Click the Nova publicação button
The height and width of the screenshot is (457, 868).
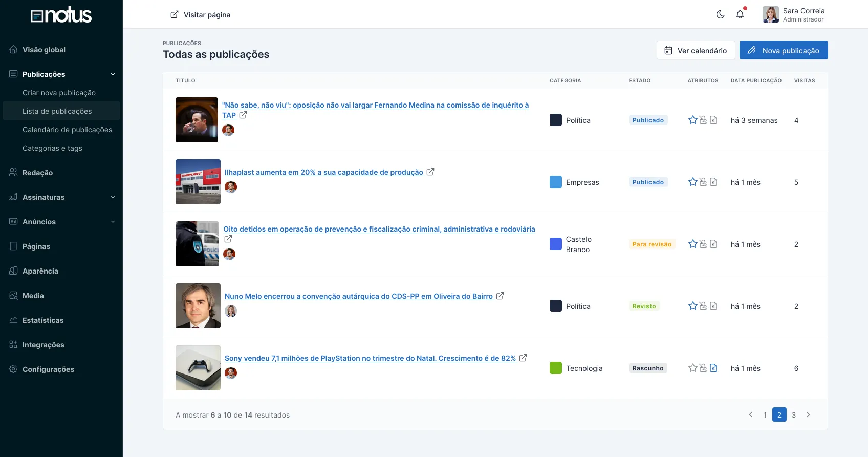point(783,50)
